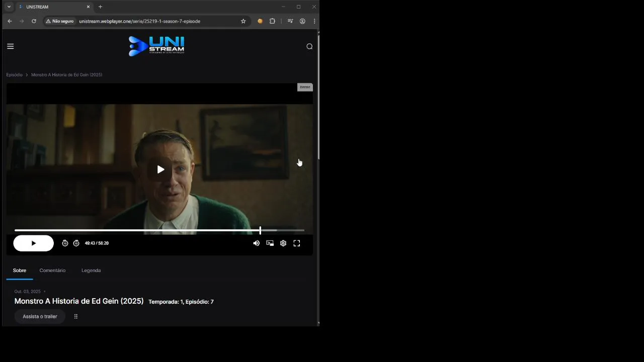Open the search icon in the header
Viewport: 644px width, 362px height.
pyautogui.click(x=309, y=46)
